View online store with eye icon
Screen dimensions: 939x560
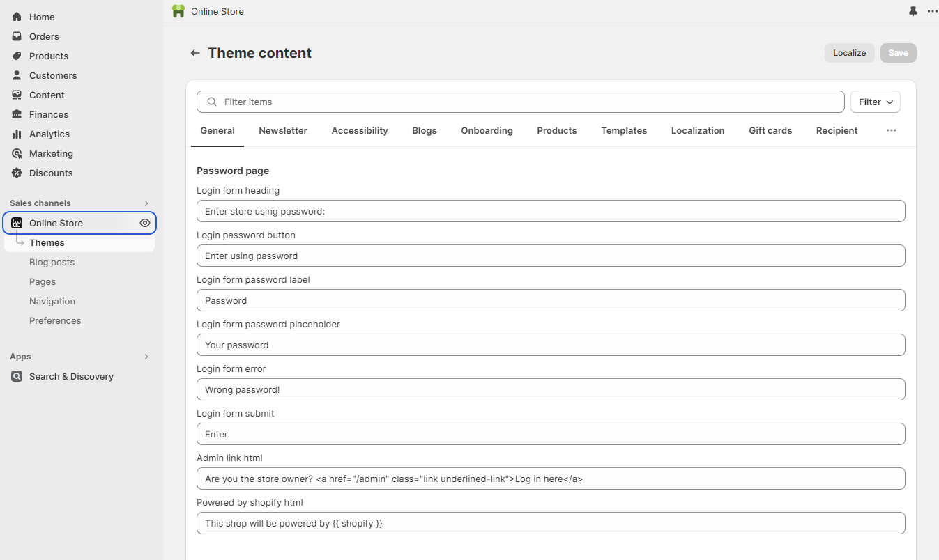145,223
